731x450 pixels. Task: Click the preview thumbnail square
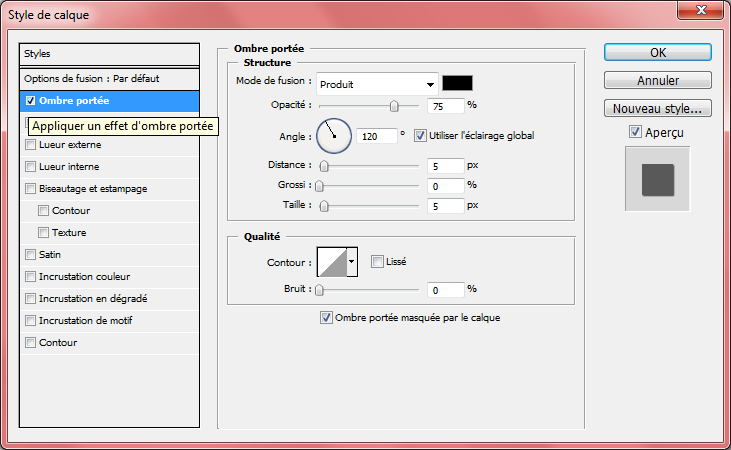[657, 179]
